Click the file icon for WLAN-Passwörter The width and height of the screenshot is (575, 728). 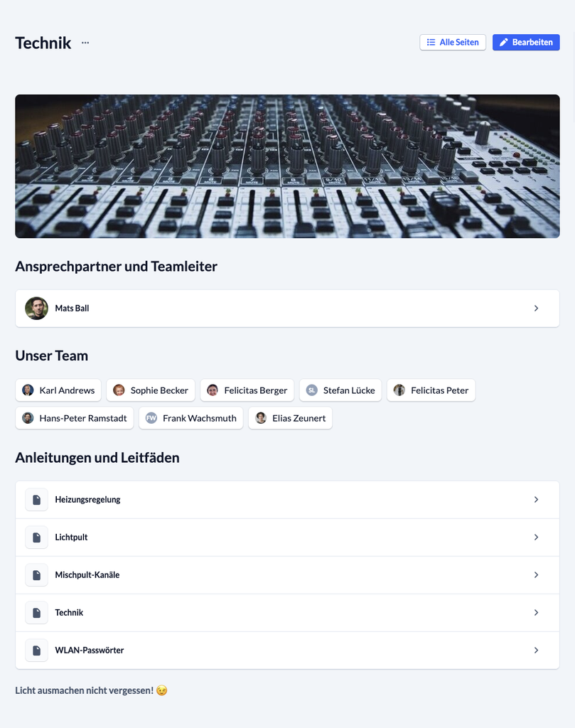tap(37, 650)
